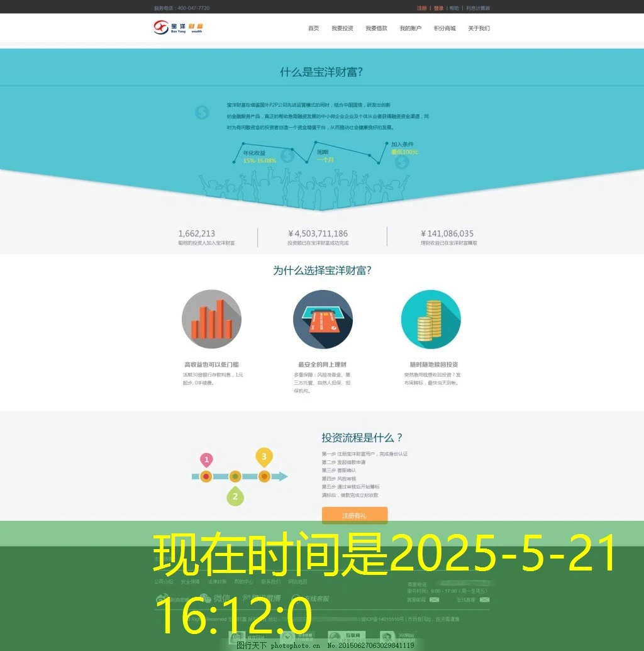Open 积分商城 navigation item
The width and height of the screenshot is (644, 651).
[445, 28]
